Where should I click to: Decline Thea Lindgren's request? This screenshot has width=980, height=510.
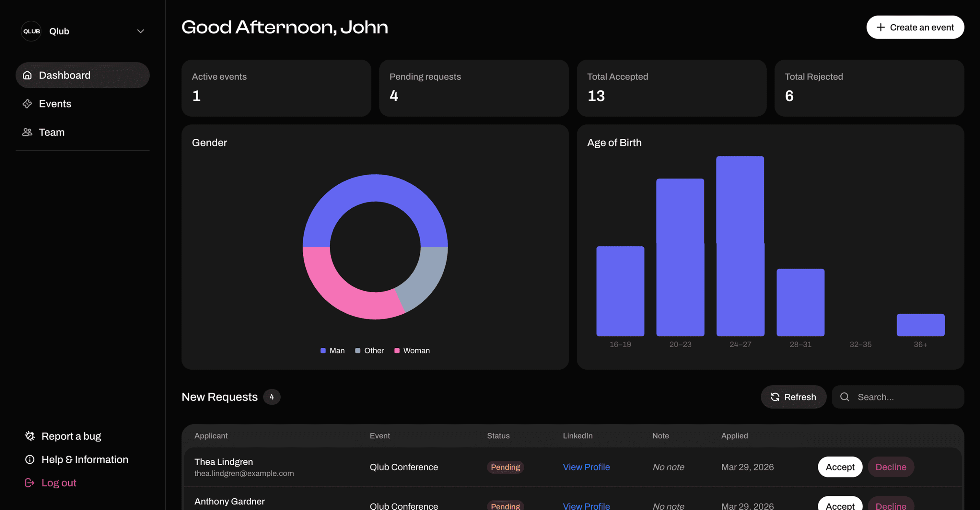[x=891, y=467]
